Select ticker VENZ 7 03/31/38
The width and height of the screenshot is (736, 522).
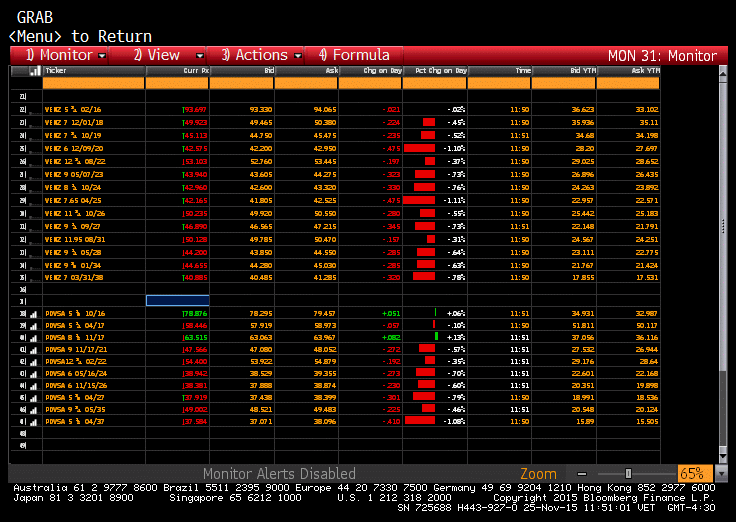74,277
